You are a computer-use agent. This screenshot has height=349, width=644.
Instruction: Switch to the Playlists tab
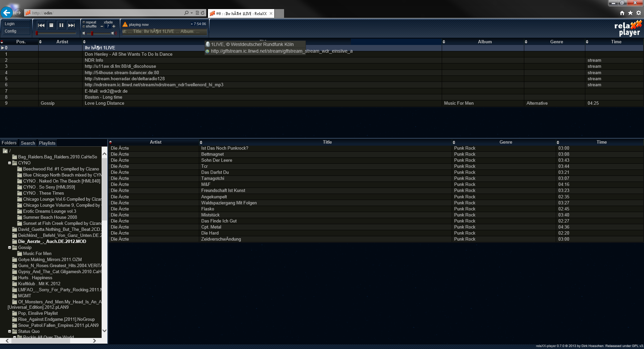(x=47, y=143)
